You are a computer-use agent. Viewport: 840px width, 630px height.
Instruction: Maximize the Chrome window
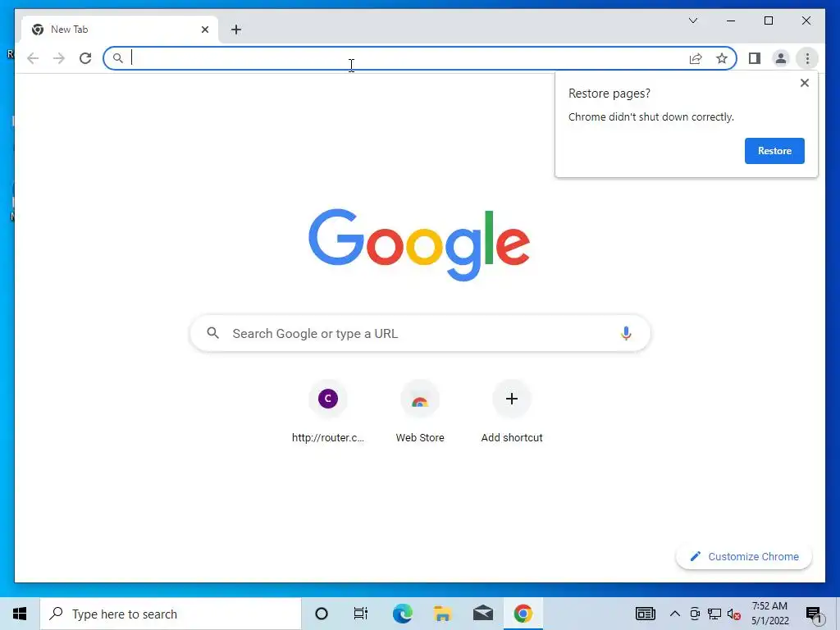(x=768, y=21)
